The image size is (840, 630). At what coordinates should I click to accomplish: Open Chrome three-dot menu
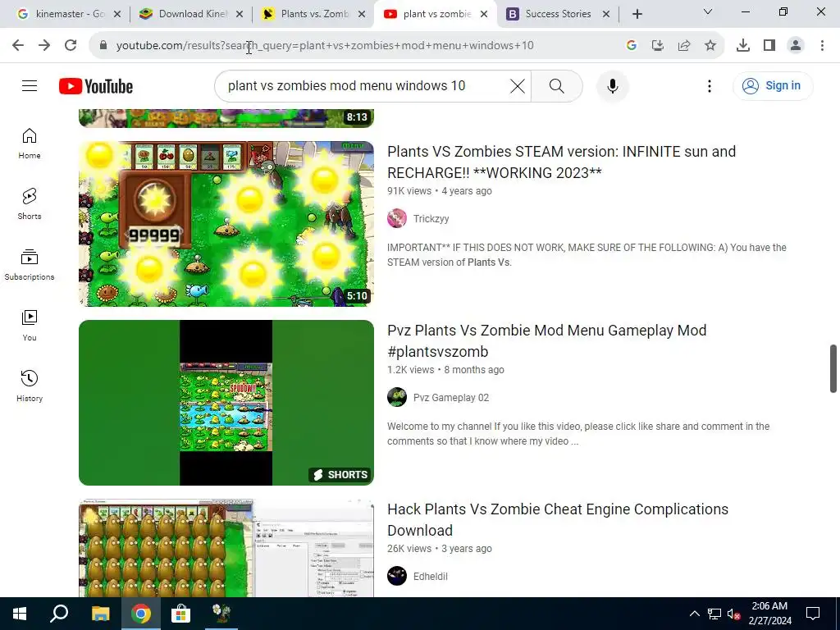822,46
